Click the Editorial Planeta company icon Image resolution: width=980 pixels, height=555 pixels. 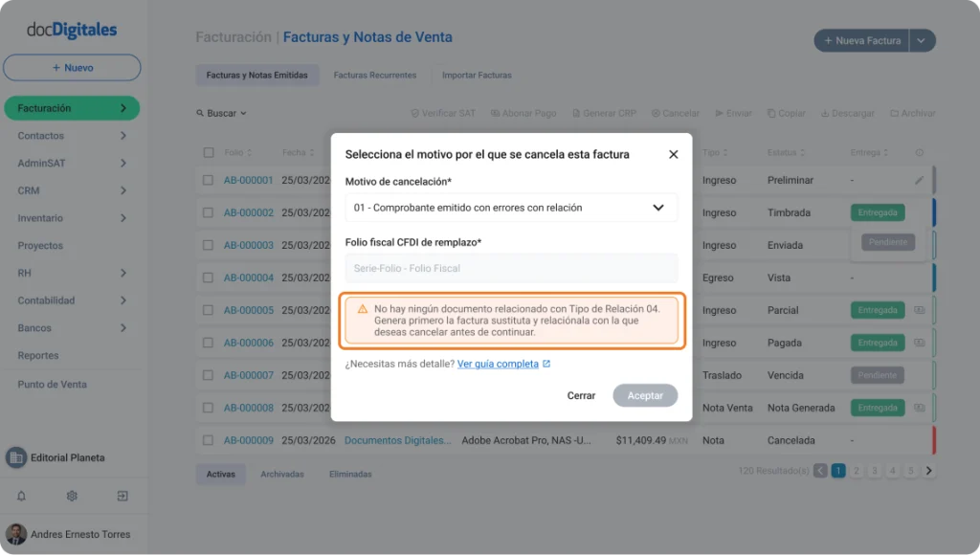16,457
